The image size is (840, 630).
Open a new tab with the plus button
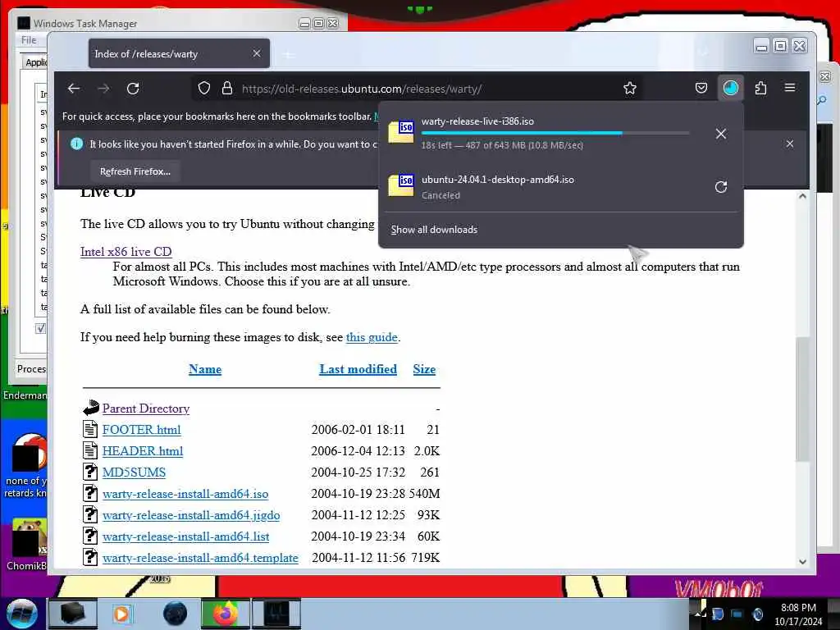point(288,55)
